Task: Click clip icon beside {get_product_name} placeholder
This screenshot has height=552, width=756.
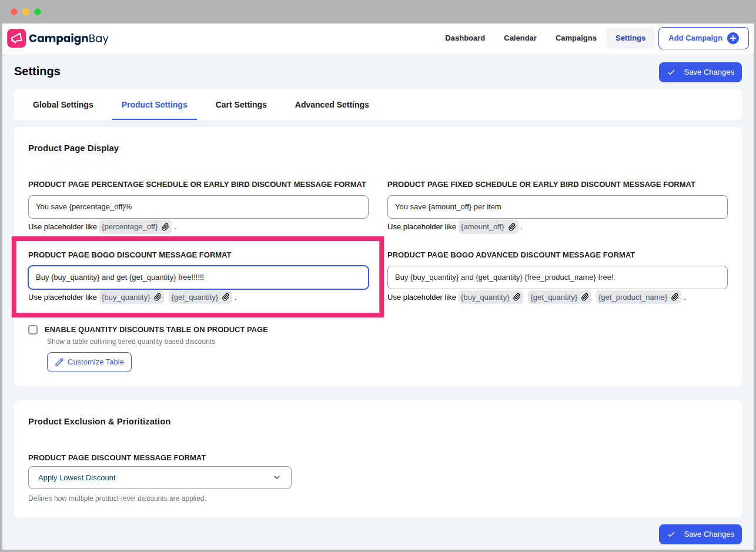Action: click(x=675, y=297)
